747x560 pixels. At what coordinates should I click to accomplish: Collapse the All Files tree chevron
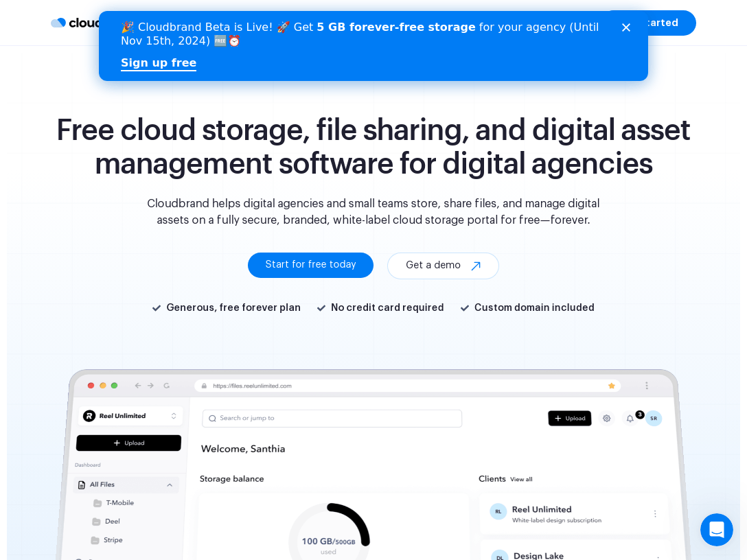pyautogui.click(x=170, y=485)
